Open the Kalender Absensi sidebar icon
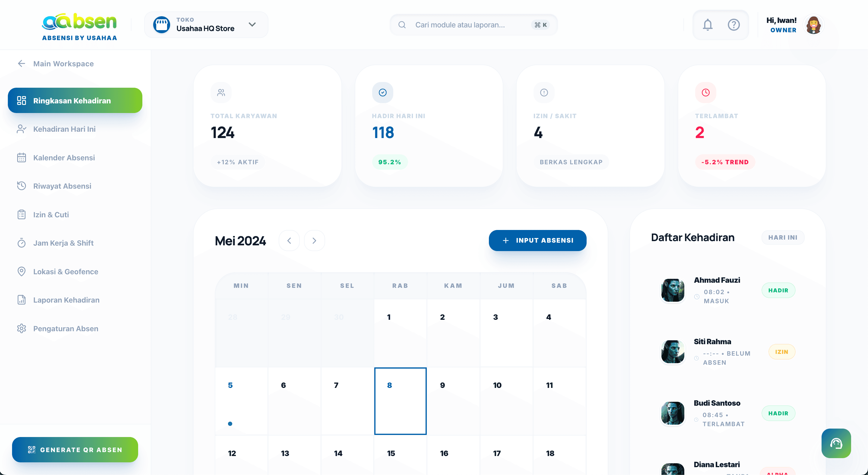 (22, 158)
